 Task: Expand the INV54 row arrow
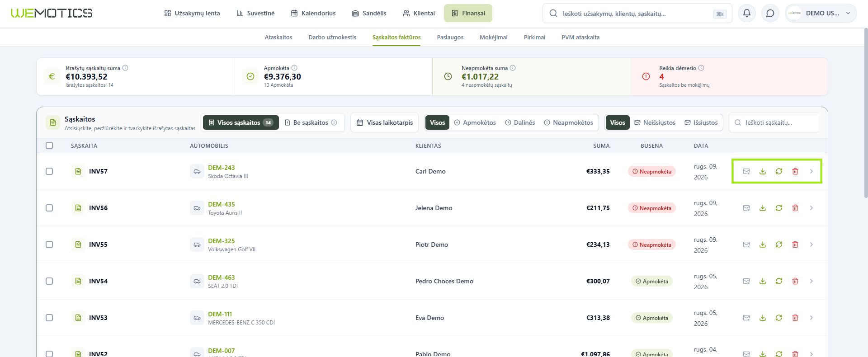point(811,281)
